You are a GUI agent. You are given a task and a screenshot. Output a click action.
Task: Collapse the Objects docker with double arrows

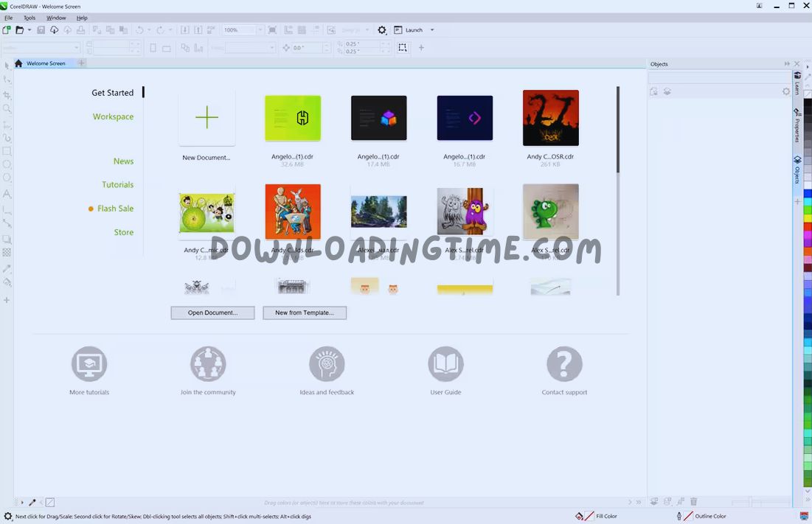(x=786, y=64)
